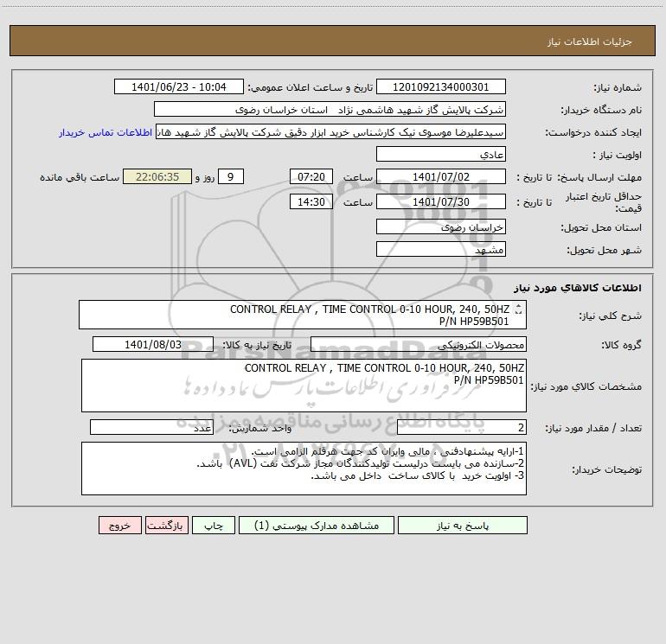Click the 'اولویت نیاز :' label

[x=618, y=155]
